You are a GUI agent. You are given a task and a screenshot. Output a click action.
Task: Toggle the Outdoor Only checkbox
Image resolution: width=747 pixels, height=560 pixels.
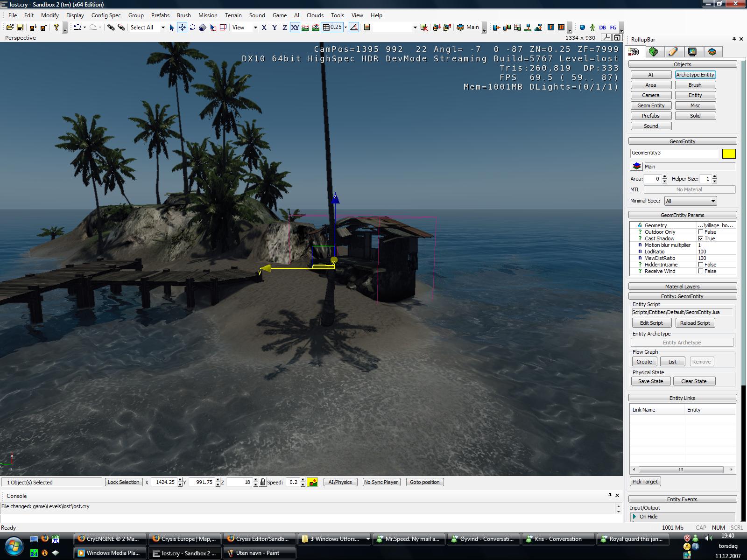click(700, 232)
